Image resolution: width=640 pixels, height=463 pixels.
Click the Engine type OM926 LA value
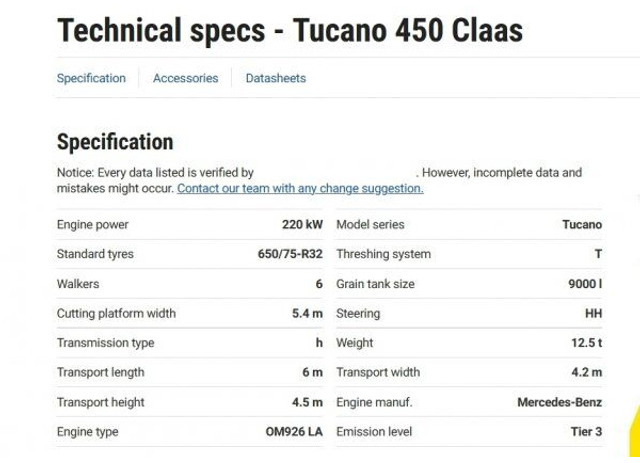coord(293,432)
